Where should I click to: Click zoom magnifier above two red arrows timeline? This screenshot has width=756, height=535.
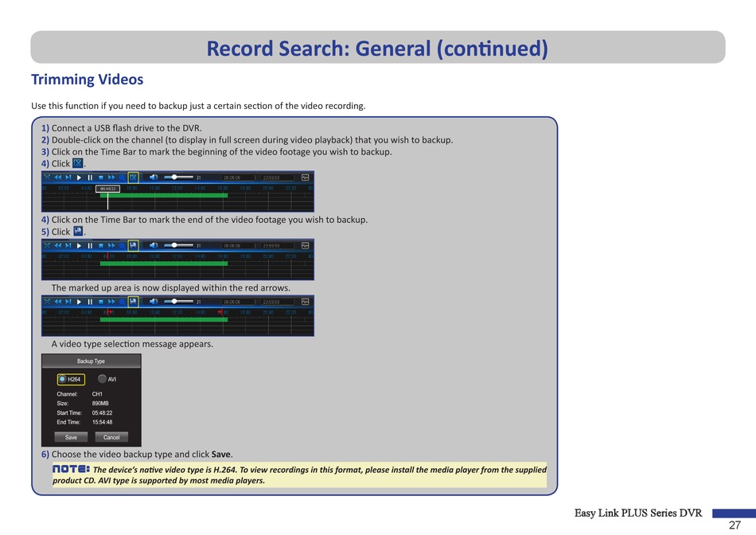[122, 302]
